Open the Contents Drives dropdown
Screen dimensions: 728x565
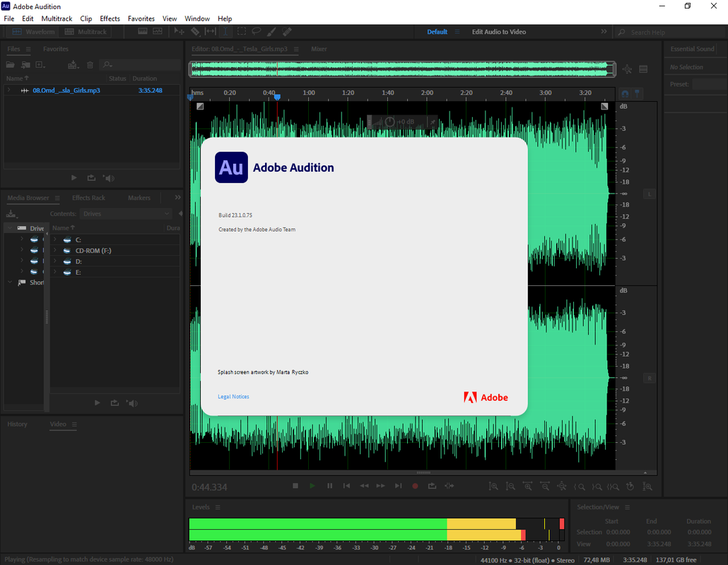(x=126, y=213)
